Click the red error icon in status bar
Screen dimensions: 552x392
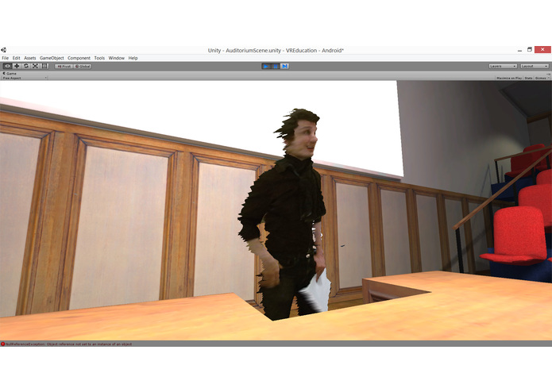[3, 344]
